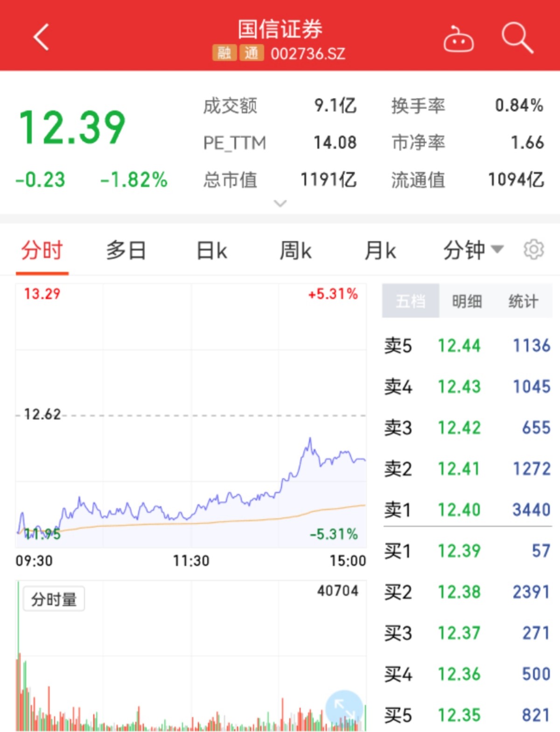This screenshot has height=732, width=560.
Task: Tap the 换手率 0.84% value
Action: (x=519, y=106)
